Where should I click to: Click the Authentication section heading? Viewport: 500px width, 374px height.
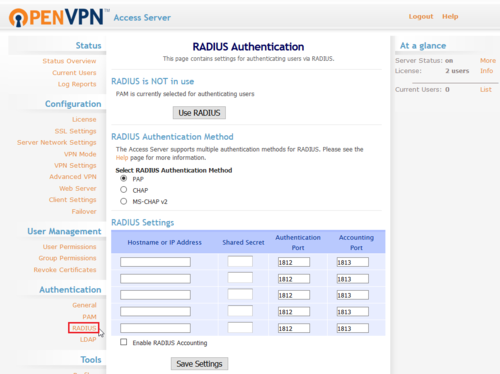70,290
